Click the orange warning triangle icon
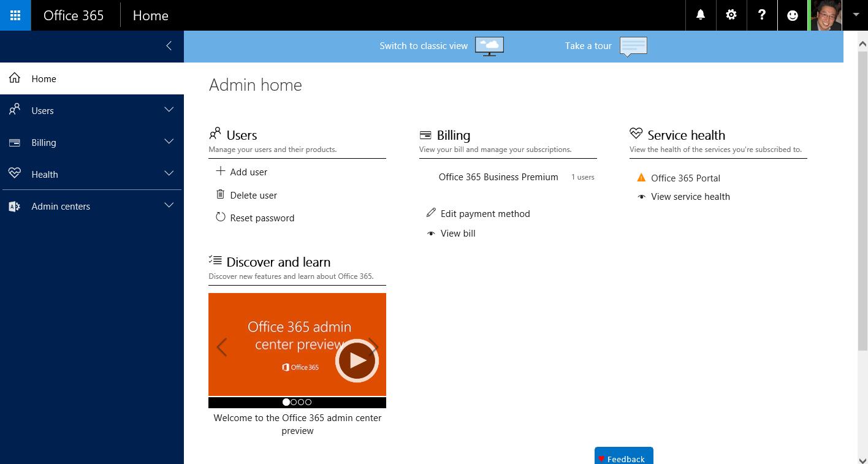The height and width of the screenshot is (464, 868). (641, 178)
